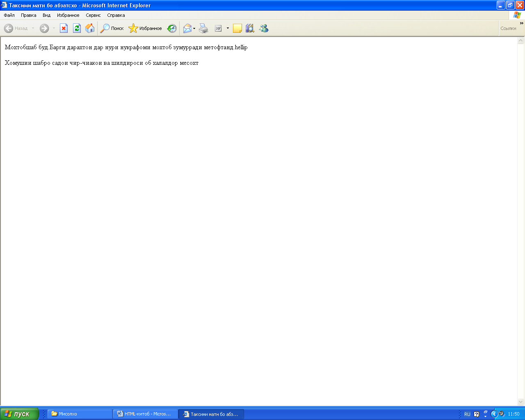Switch to HTML-китоб Word taskbar button
The width and height of the screenshot is (525, 420).
point(146,414)
